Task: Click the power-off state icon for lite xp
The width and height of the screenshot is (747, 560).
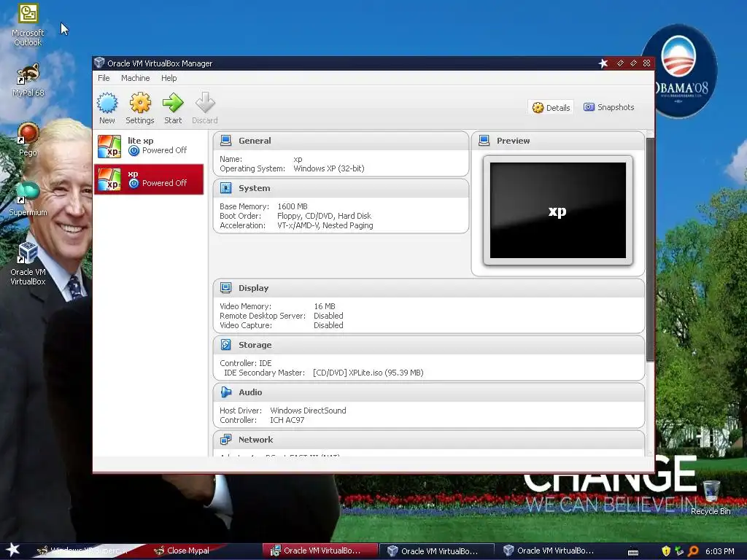Action: 134,151
